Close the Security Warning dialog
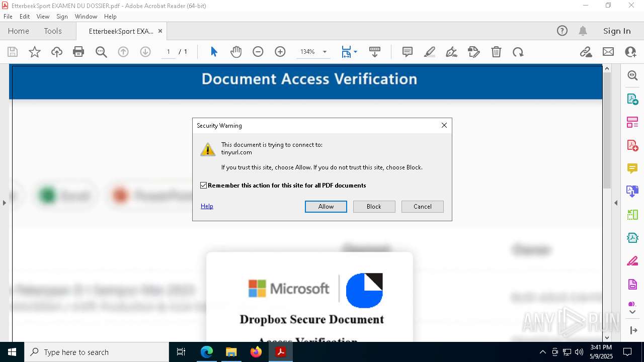644x362 pixels. pyautogui.click(x=444, y=125)
